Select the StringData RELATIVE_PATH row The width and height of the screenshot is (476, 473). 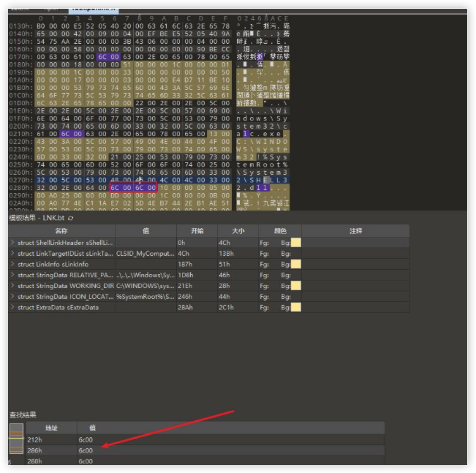tap(64, 275)
